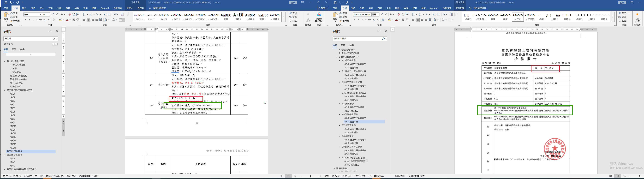Close the left navigation pane
The image size is (644, 179).
tap(57, 31)
